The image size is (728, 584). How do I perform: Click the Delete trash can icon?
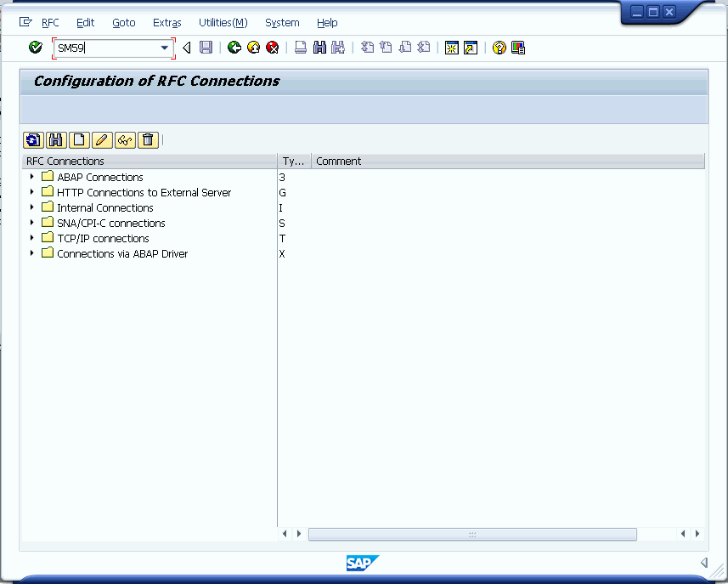tap(148, 140)
